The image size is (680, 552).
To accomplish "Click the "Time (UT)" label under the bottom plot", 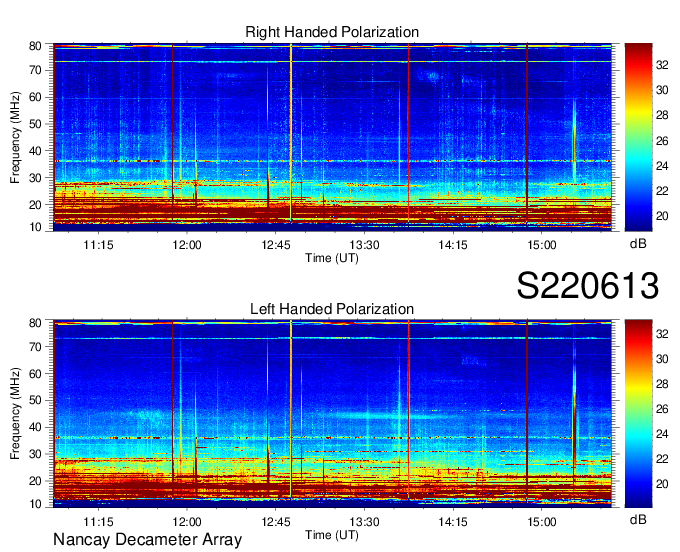I will [x=332, y=535].
